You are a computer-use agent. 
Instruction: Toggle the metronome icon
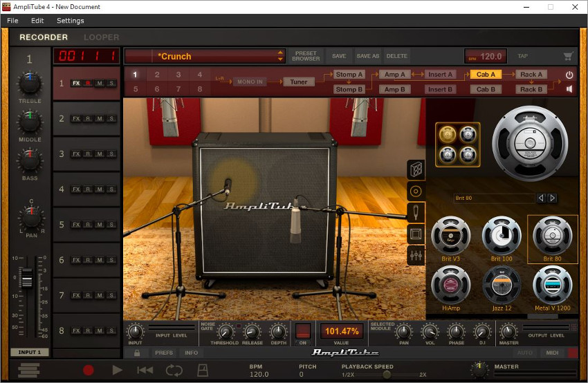203,371
